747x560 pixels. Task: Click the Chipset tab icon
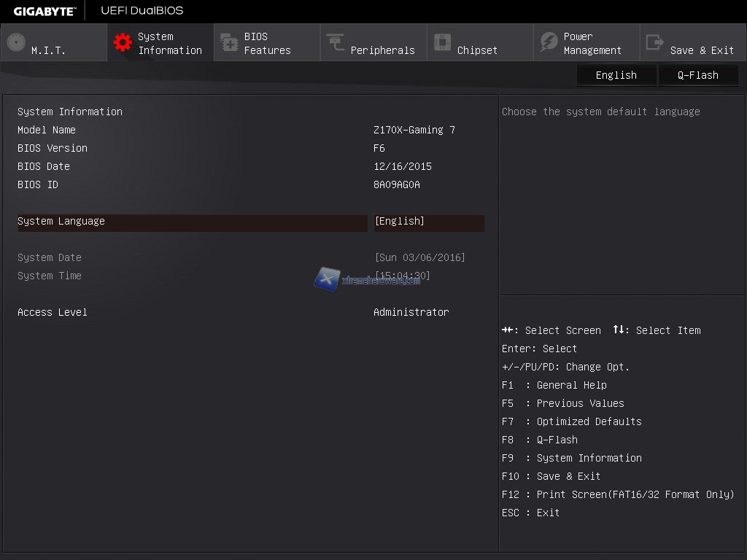click(x=442, y=42)
